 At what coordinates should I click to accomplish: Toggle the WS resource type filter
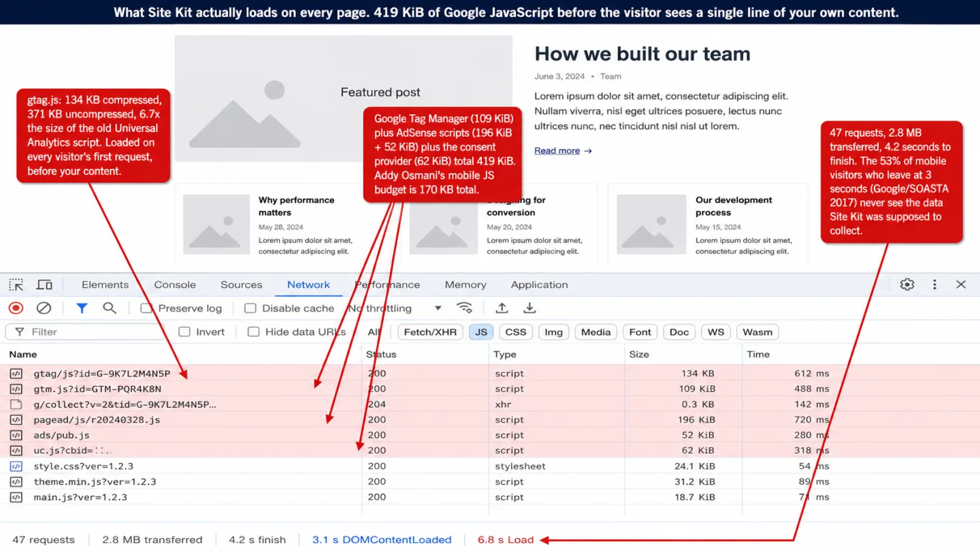coord(716,332)
